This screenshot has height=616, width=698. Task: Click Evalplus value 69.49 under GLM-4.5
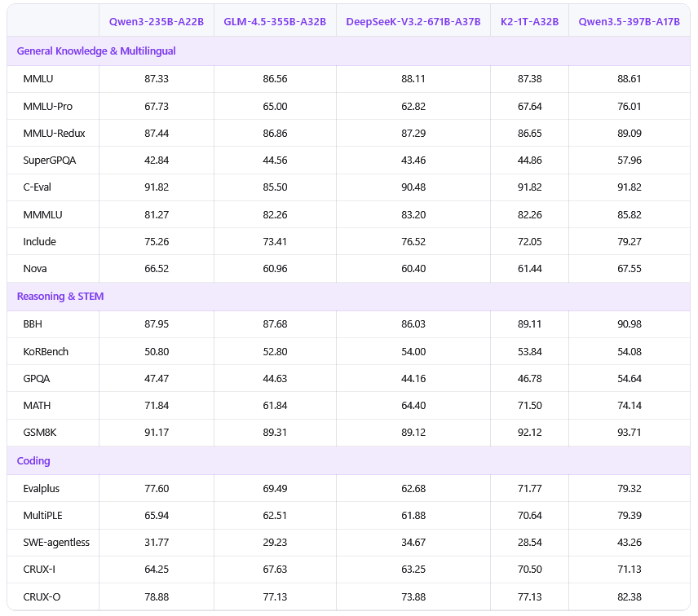(275, 488)
